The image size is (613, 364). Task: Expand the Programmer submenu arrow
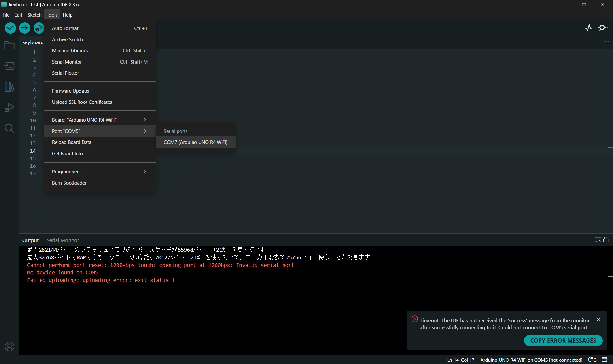click(x=145, y=171)
